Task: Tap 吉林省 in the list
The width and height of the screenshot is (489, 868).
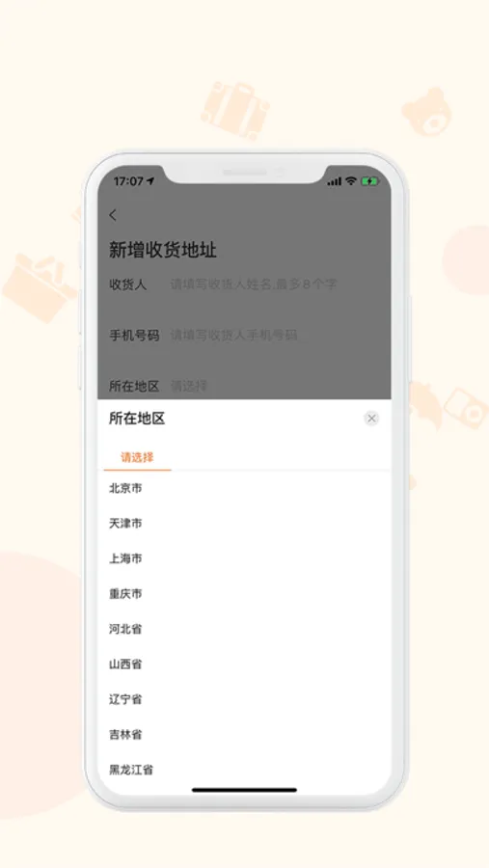Action: (x=244, y=735)
